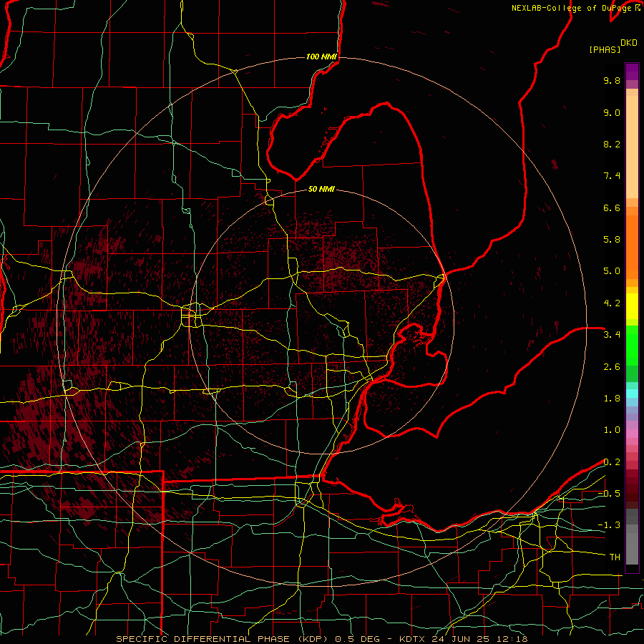Click the 5.0 value on the scale
This screenshot has height=644, width=644.
(612, 271)
